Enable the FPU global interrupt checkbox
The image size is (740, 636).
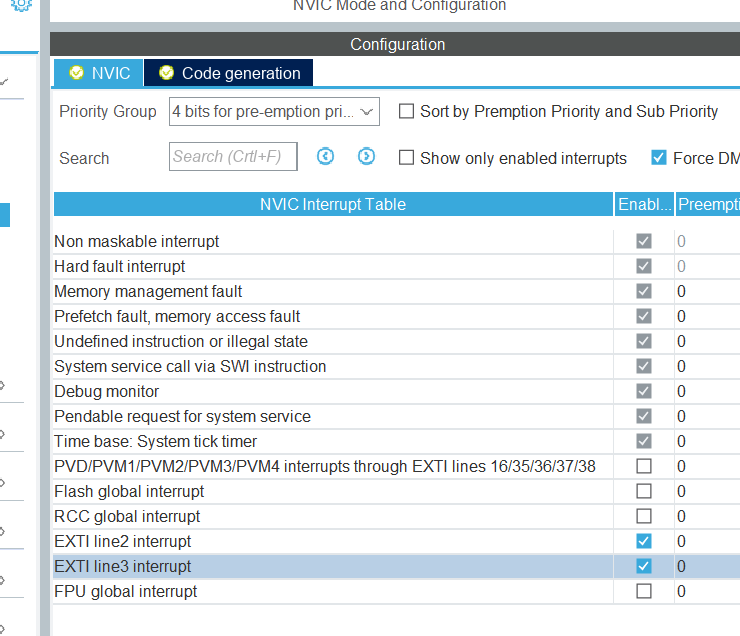644,591
